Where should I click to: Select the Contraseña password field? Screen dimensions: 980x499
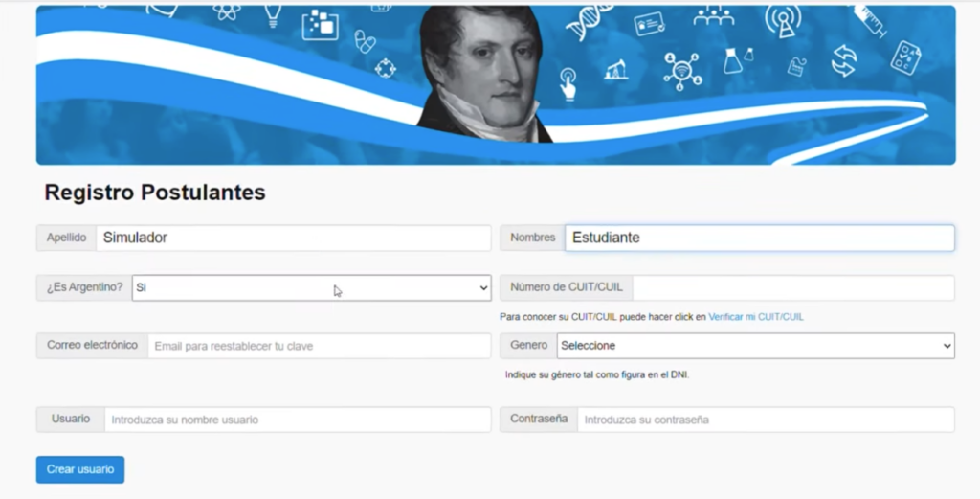(x=766, y=420)
